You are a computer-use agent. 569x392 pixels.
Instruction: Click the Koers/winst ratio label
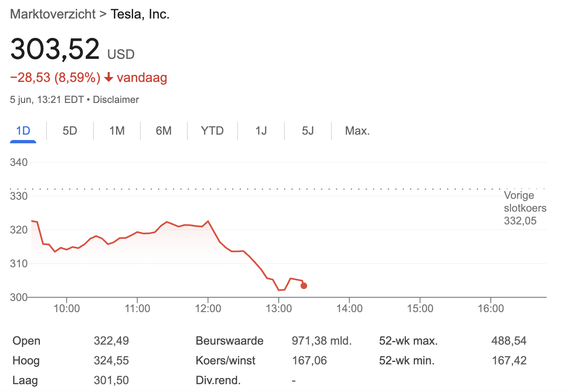click(225, 361)
